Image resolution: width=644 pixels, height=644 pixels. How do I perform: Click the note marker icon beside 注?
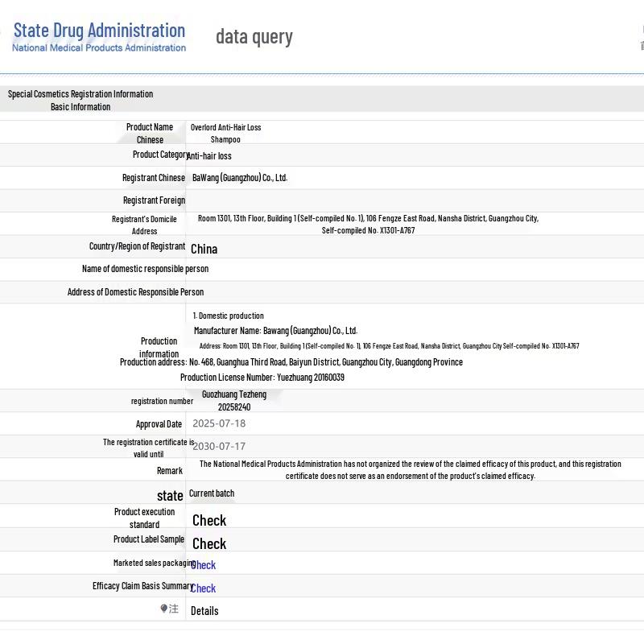point(164,609)
